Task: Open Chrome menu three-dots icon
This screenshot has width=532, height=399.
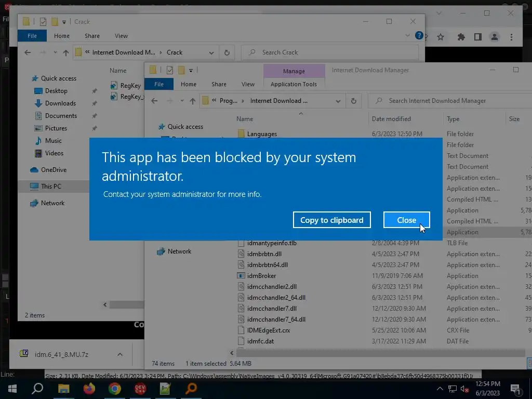Action: 511,37
